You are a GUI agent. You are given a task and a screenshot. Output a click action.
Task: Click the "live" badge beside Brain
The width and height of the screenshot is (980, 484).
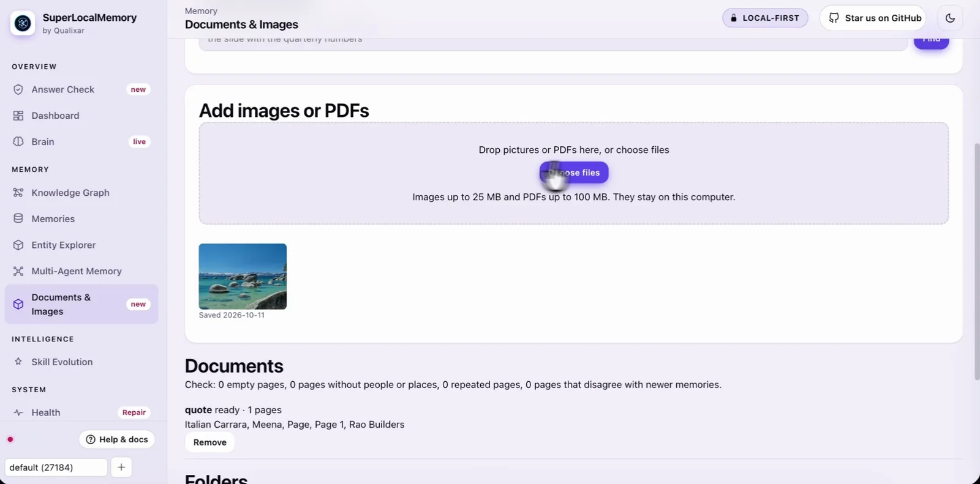[140, 141]
